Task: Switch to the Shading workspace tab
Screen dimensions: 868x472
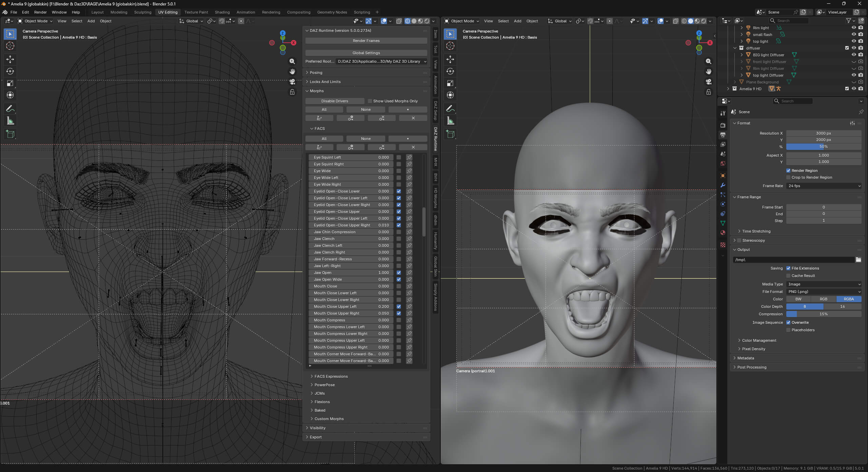Action: [x=222, y=12]
